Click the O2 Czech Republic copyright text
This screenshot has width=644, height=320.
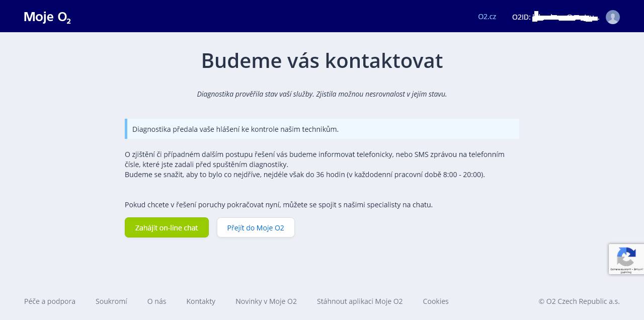[x=579, y=301]
